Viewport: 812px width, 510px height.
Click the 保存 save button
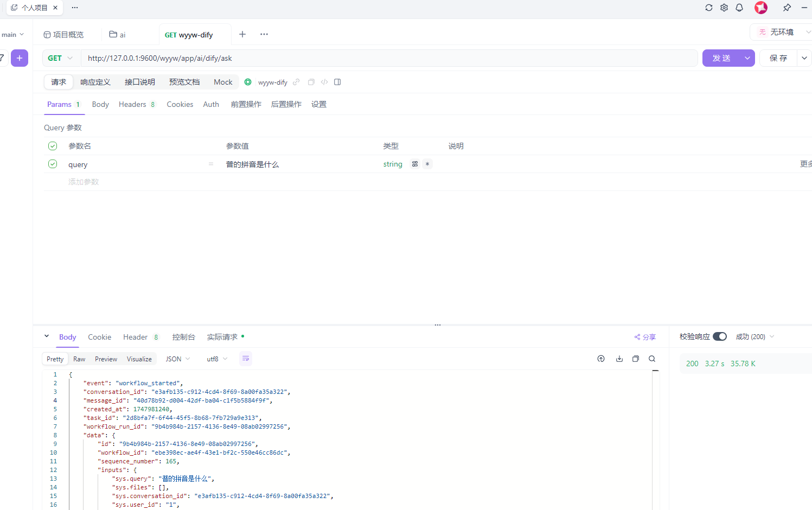pyautogui.click(x=778, y=58)
